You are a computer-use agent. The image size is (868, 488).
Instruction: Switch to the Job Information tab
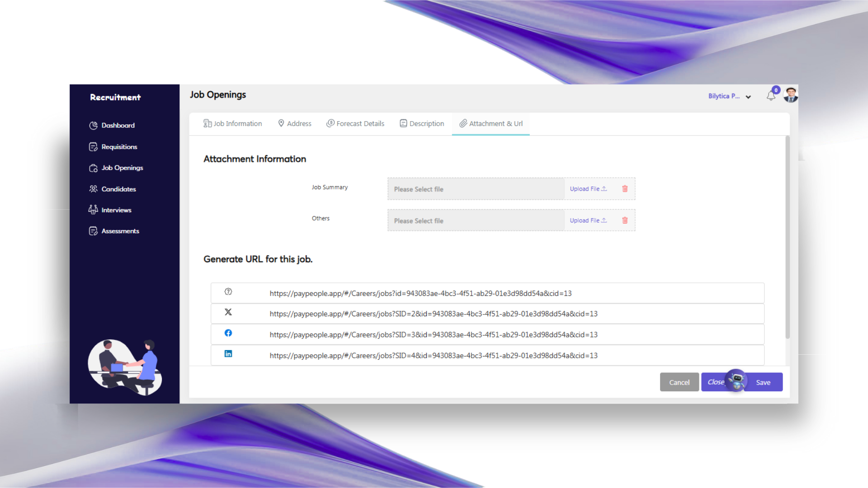[233, 124]
